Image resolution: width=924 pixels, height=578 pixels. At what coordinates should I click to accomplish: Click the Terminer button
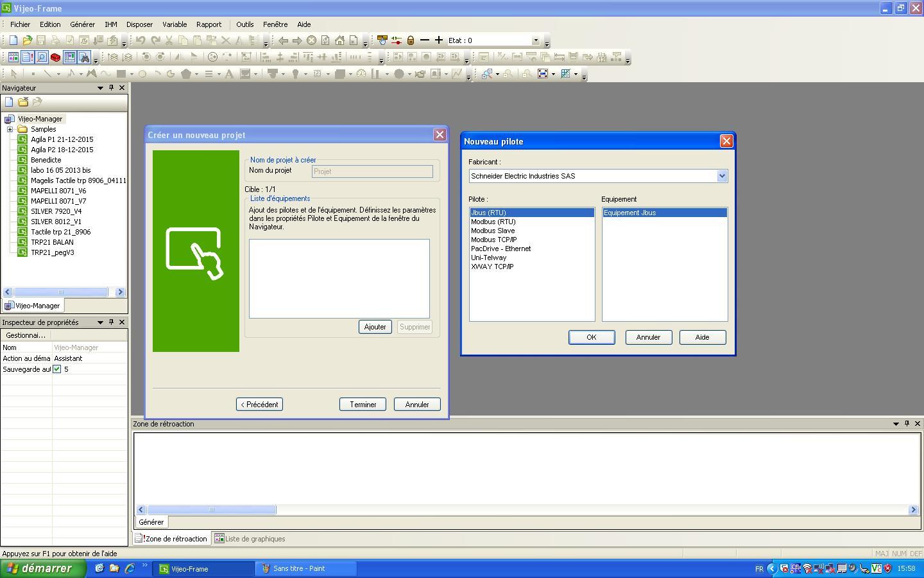(x=363, y=405)
